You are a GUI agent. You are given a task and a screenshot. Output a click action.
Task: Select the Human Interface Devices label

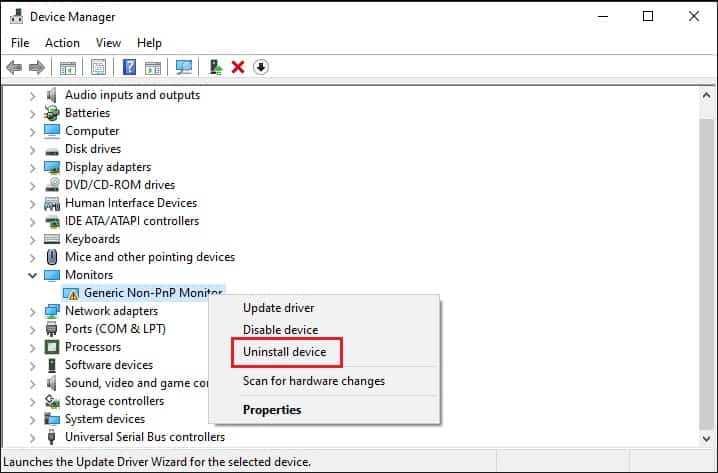pyautogui.click(x=131, y=203)
